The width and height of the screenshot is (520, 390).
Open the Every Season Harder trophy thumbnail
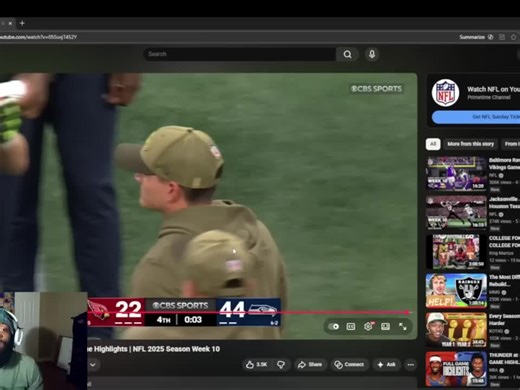point(457,330)
